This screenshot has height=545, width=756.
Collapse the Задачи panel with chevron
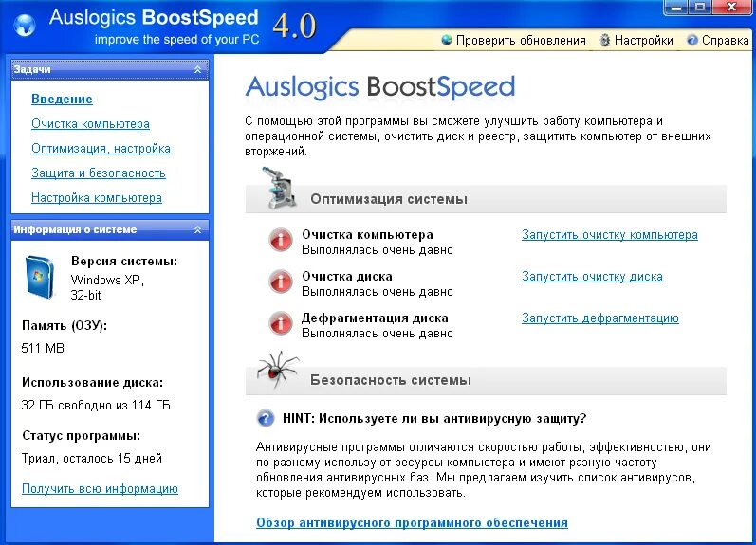coord(197,70)
